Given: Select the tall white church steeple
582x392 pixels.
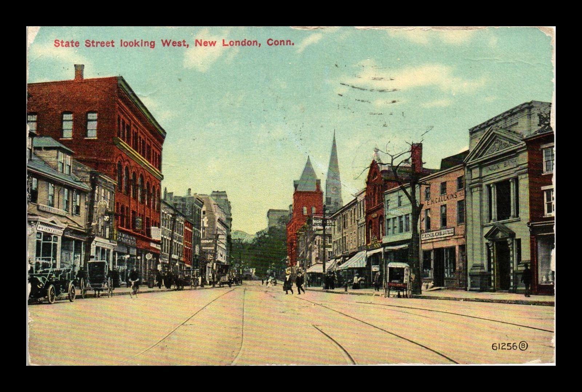Looking at the screenshot, I should pos(334,171).
